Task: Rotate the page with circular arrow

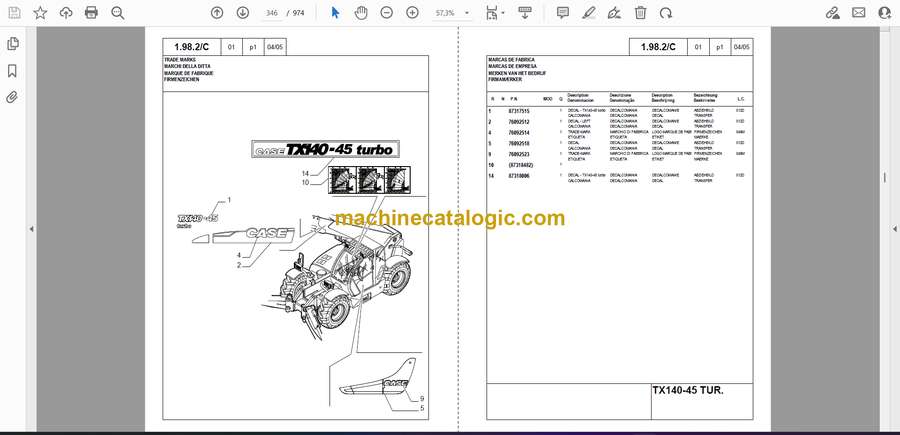Action: pos(666,13)
